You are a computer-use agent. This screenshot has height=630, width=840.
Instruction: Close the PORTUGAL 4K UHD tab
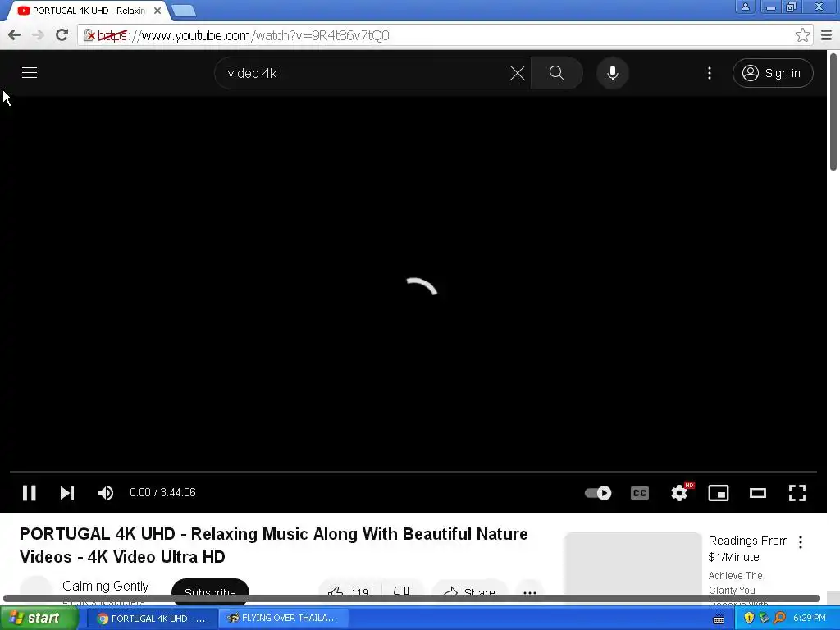[157, 11]
